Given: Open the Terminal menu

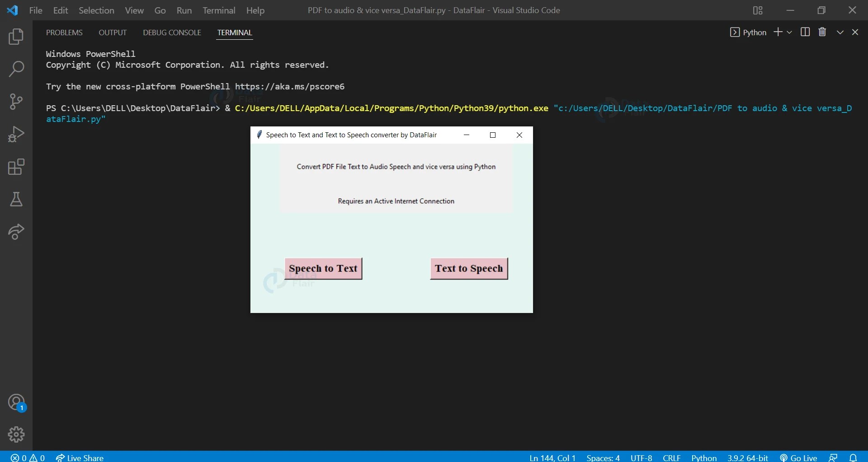Looking at the screenshot, I should 219,10.
